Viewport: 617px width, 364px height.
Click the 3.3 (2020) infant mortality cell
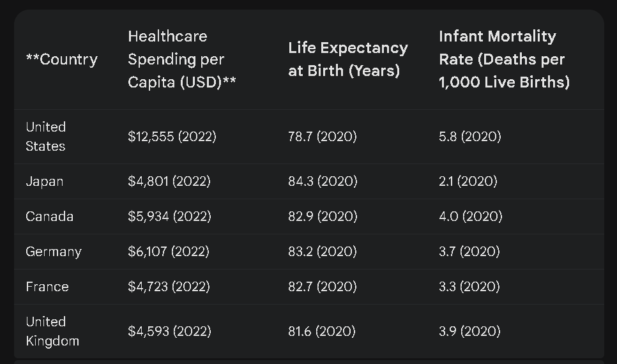pos(469,287)
